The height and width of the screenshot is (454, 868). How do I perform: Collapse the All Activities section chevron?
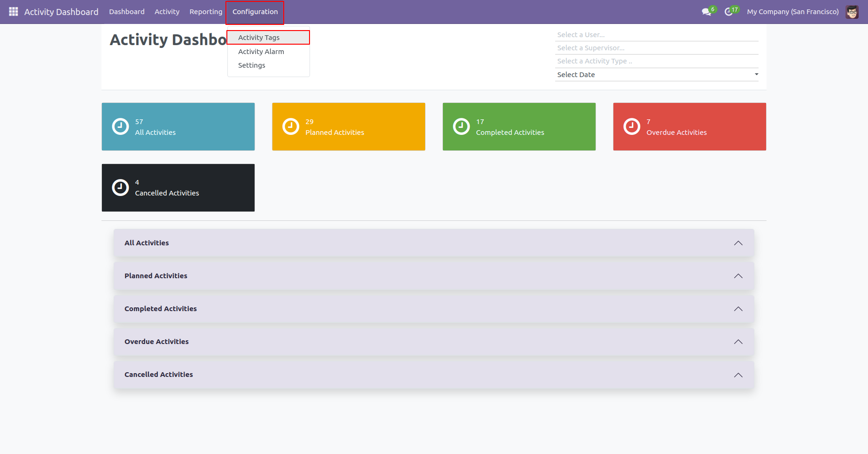(x=738, y=243)
